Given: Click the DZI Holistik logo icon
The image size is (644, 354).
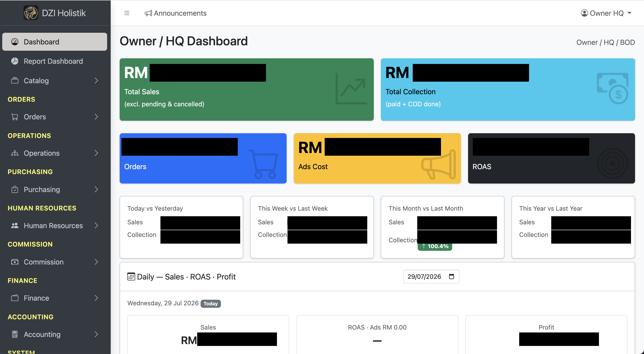Looking at the screenshot, I should 31,13.
